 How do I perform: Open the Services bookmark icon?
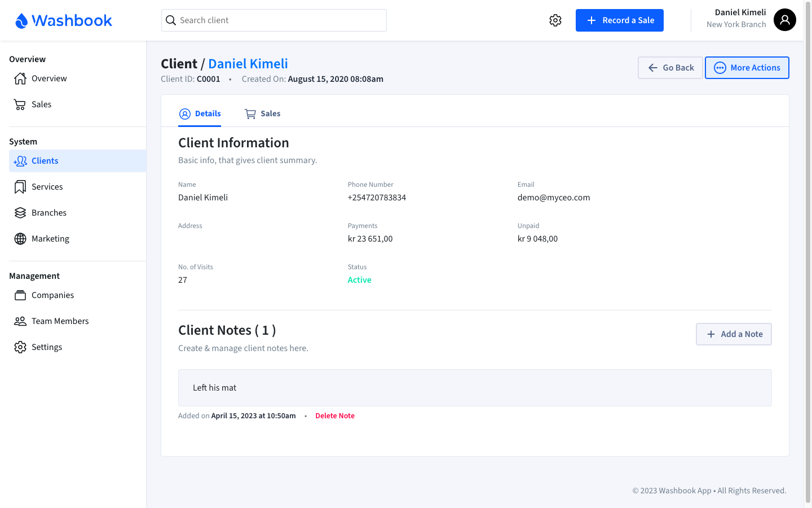pyautogui.click(x=19, y=186)
